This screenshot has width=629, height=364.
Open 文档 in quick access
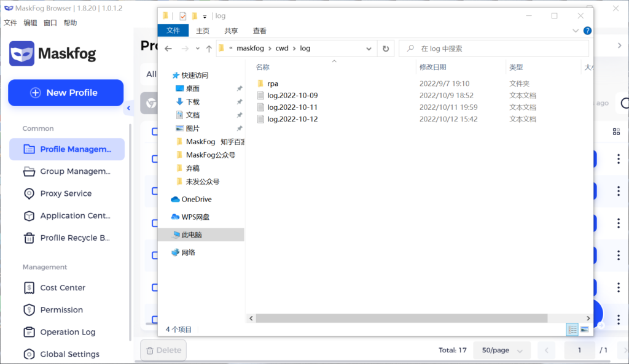(x=192, y=115)
